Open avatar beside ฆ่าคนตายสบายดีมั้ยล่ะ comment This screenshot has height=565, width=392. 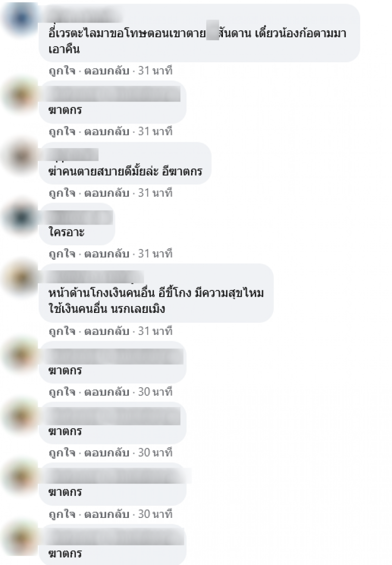[x=21, y=156]
